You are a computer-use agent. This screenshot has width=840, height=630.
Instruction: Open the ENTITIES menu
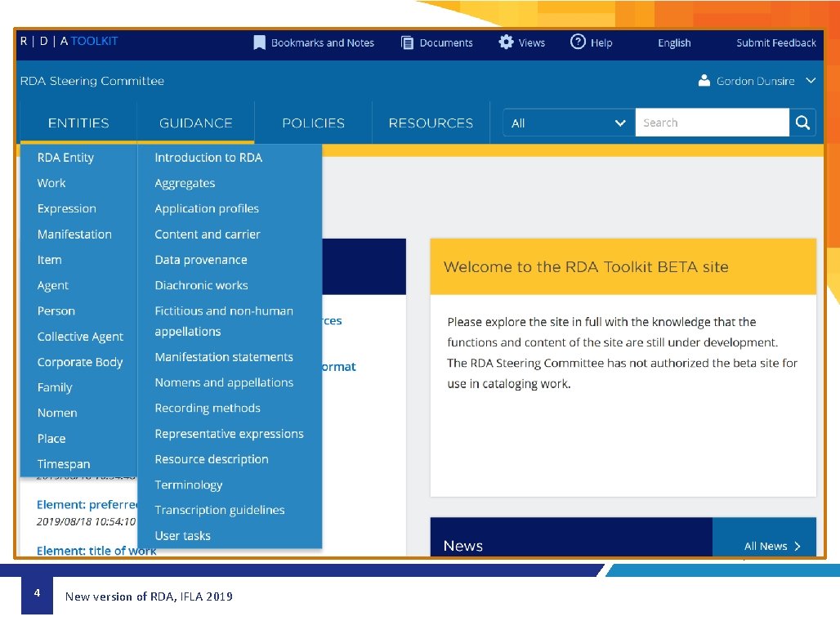[x=78, y=123]
